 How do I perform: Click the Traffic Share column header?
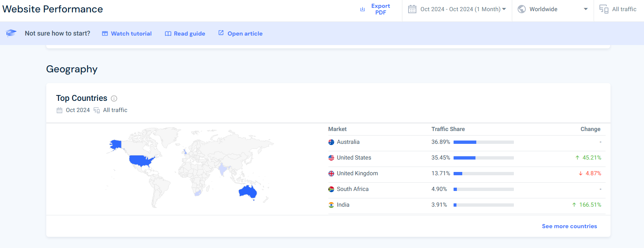tap(448, 129)
